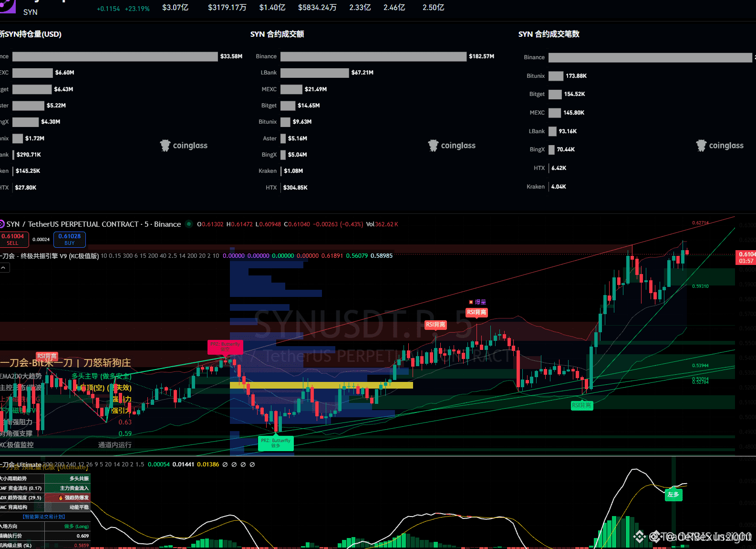Screen dimensions: 756x549
Task: Click the 0.58985 value in the V9 indicator legend
Action: tap(382, 256)
